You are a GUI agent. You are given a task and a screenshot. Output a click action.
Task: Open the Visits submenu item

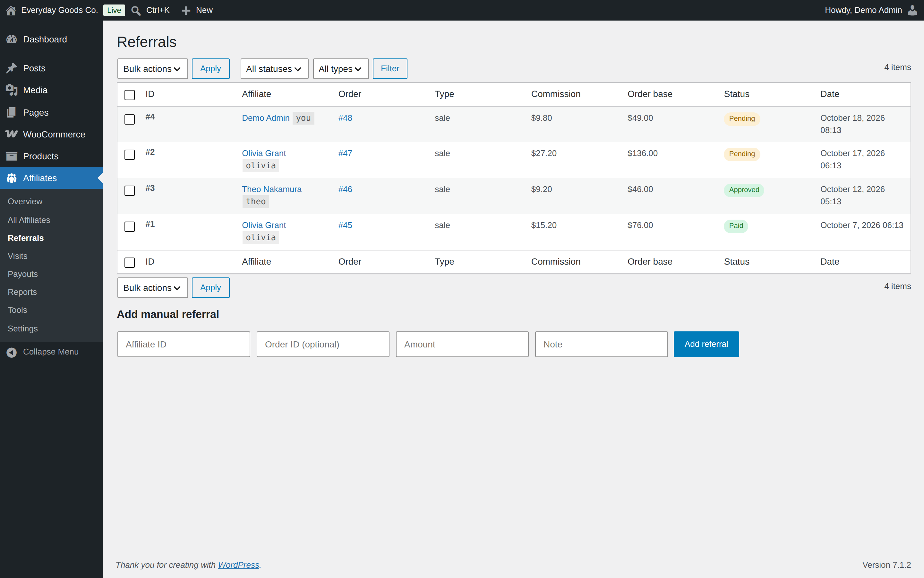coord(18,256)
